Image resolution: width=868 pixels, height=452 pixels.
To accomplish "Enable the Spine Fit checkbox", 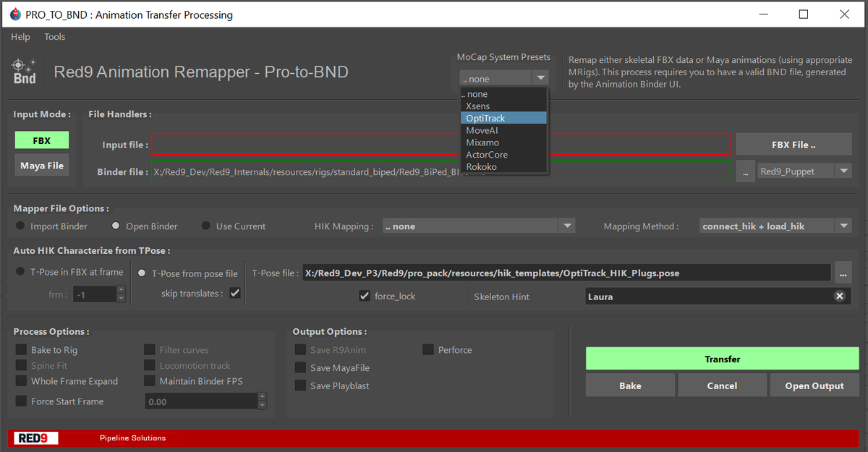I will [22, 366].
